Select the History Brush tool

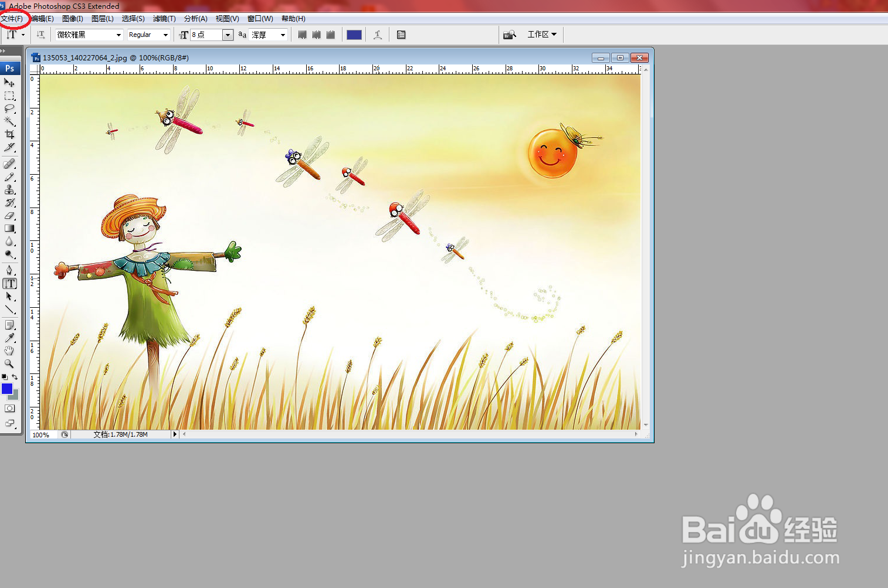coord(9,203)
